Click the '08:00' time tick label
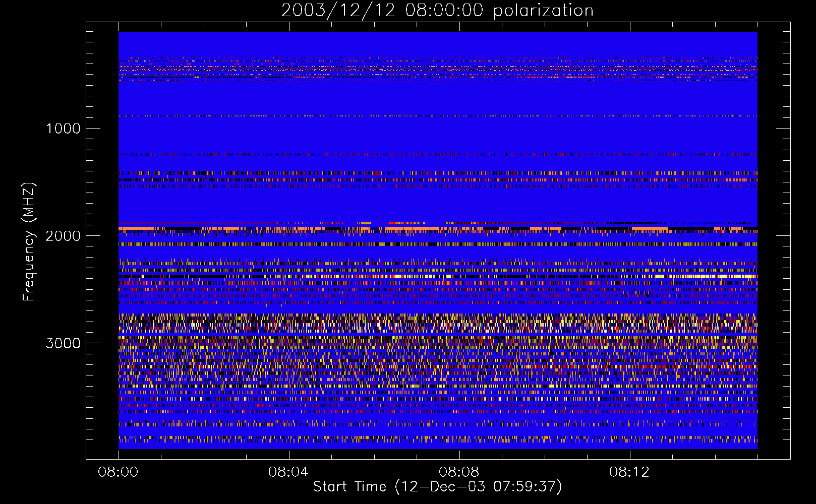The image size is (816, 504). [x=118, y=472]
